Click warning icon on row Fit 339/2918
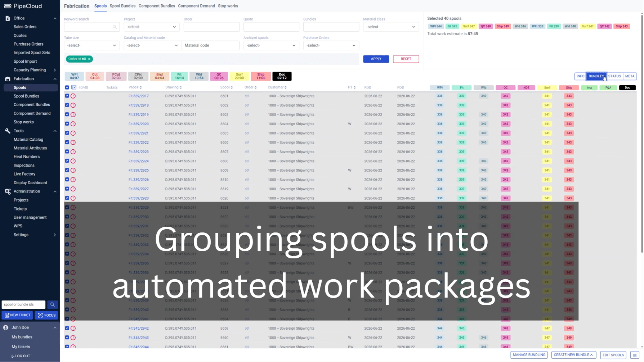This screenshot has width=644, height=362. 73,105
